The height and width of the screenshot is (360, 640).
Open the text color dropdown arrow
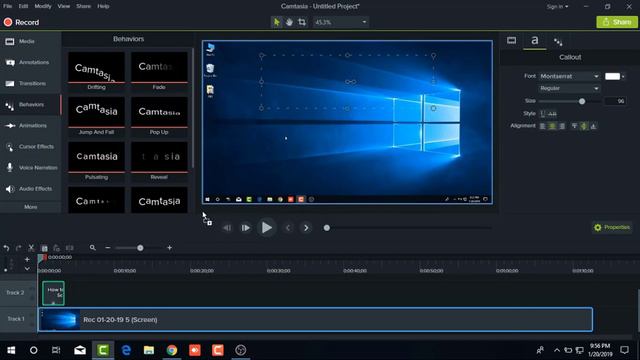point(623,77)
